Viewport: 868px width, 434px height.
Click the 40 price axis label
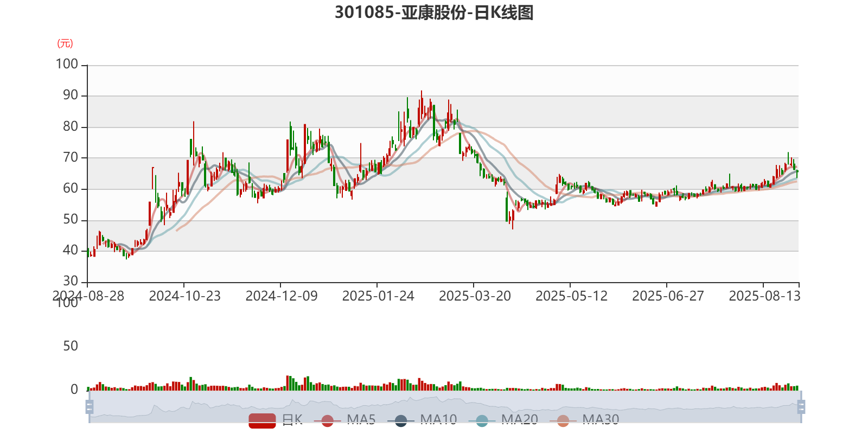(x=71, y=250)
